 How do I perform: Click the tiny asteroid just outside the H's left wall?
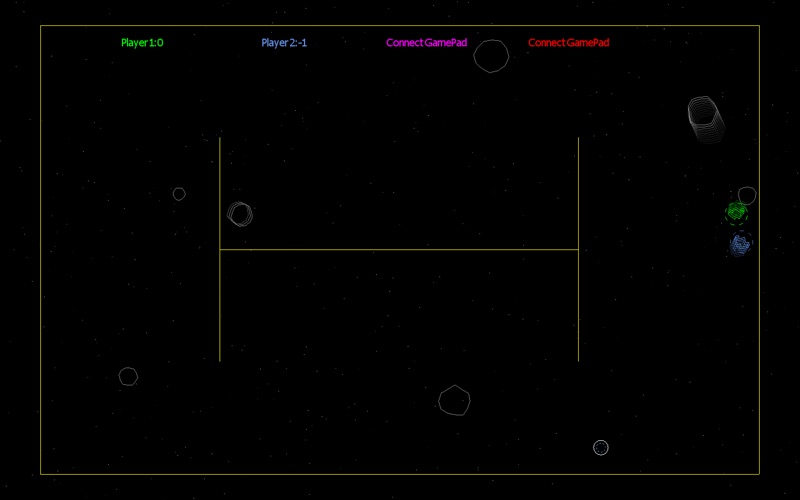(179, 194)
